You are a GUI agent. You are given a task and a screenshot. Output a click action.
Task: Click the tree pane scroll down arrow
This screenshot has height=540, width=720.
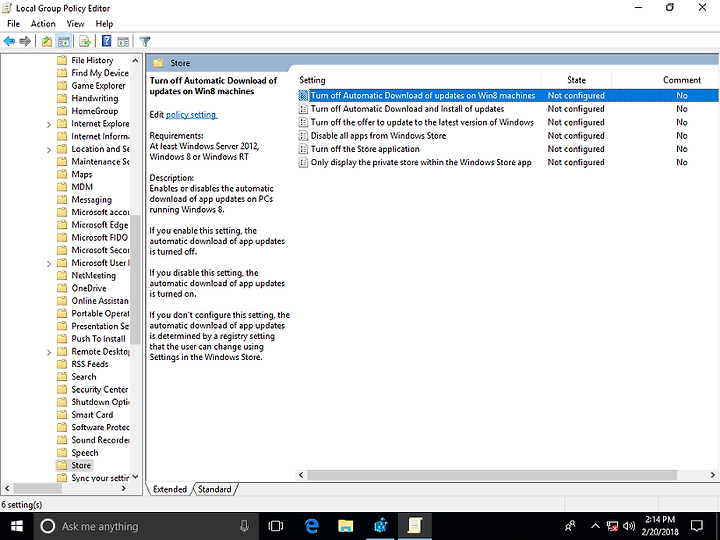coord(135,477)
